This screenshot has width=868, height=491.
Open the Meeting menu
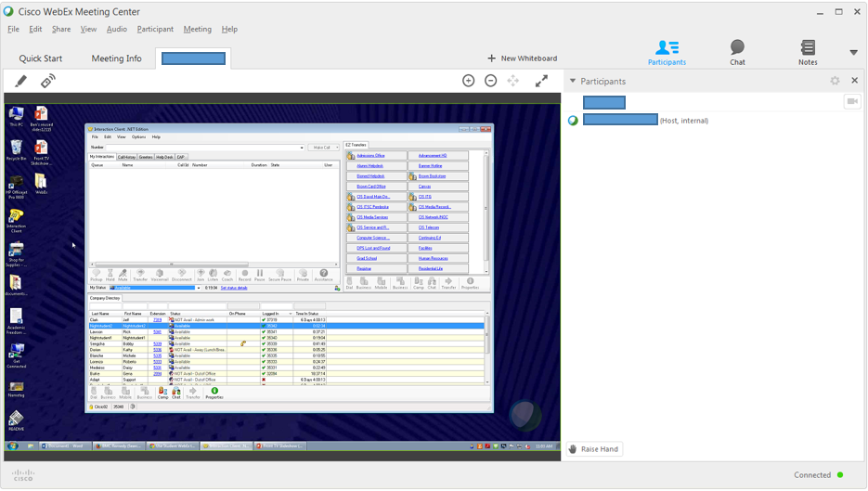click(197, 30)
